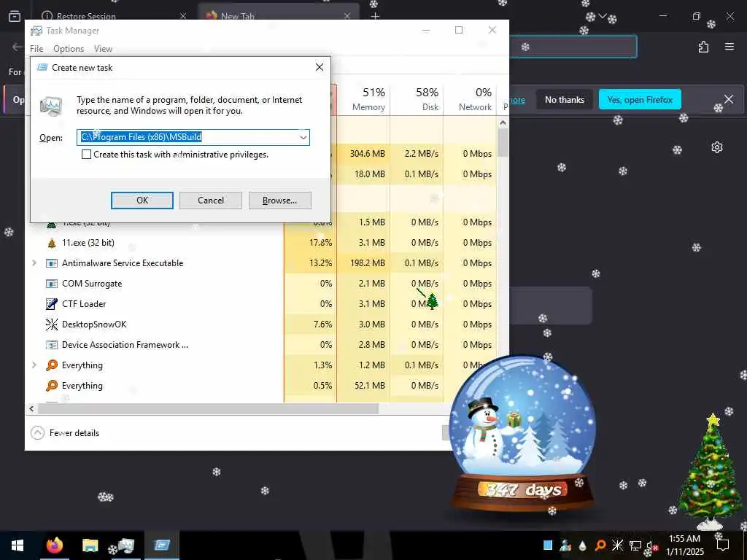Click the Task Manager taskbar icon
This screenshot has height=560, width=747.
tap(125, 545)
